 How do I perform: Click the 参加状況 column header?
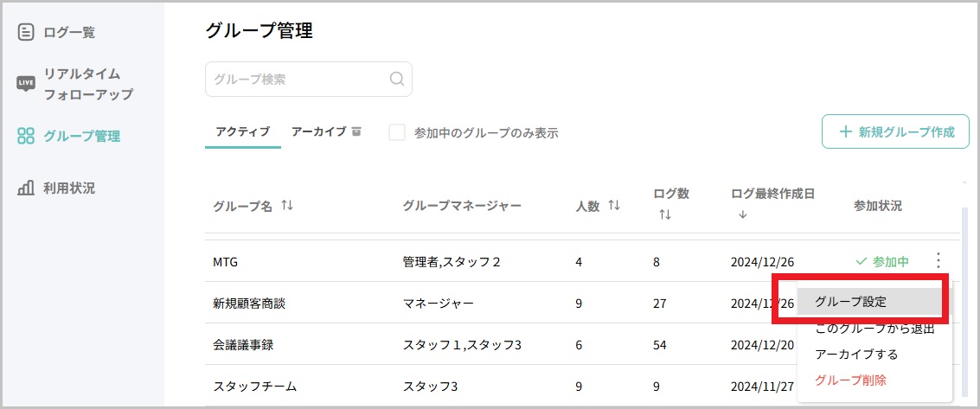coord(877,206)
